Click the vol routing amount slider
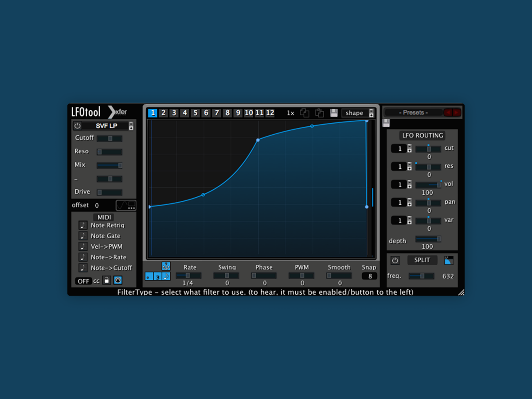Screen dimensions: 532x399 pyautogui.click(x=428, y=185)
